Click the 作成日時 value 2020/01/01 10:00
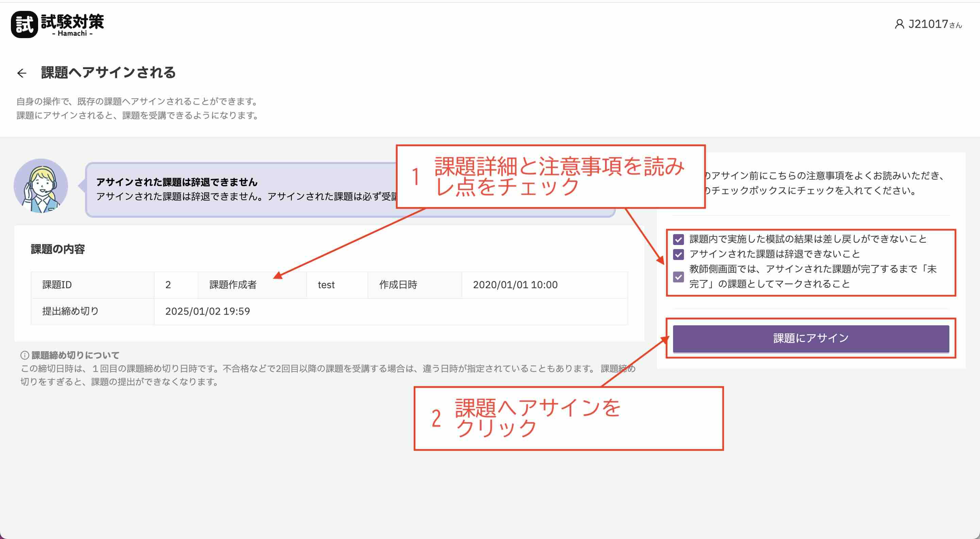This screenshot has height=539, width=980. (516, 284)
